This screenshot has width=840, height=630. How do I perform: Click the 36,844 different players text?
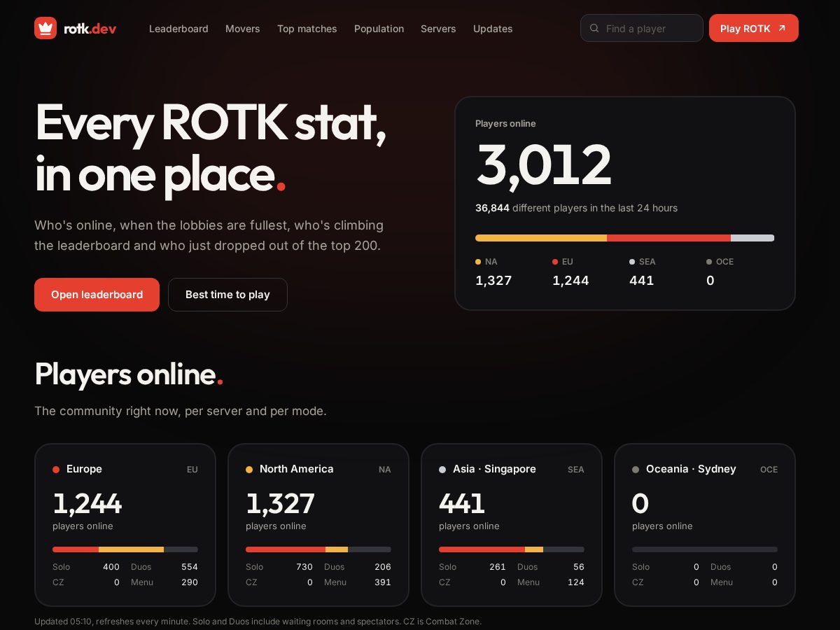coord(576,208)
